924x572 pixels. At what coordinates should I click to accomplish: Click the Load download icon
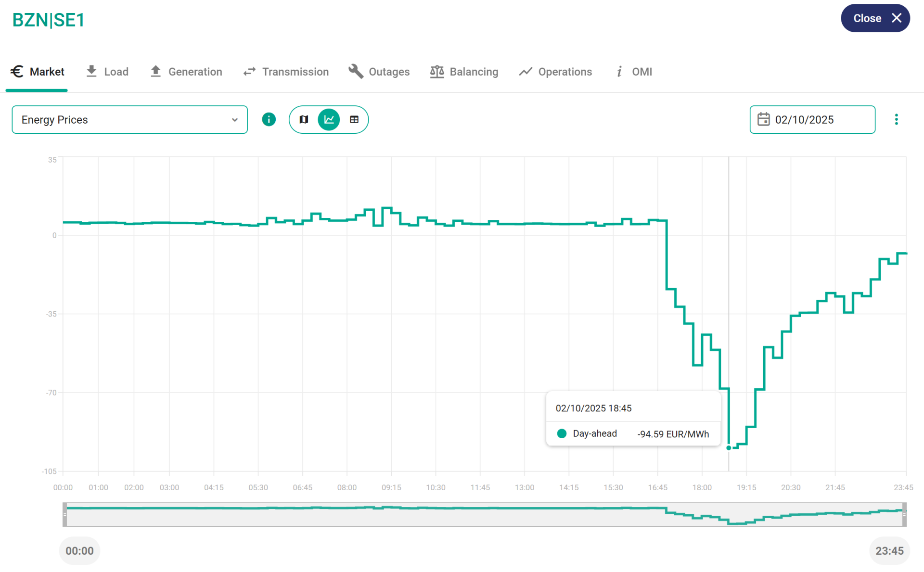coord(91,72)
